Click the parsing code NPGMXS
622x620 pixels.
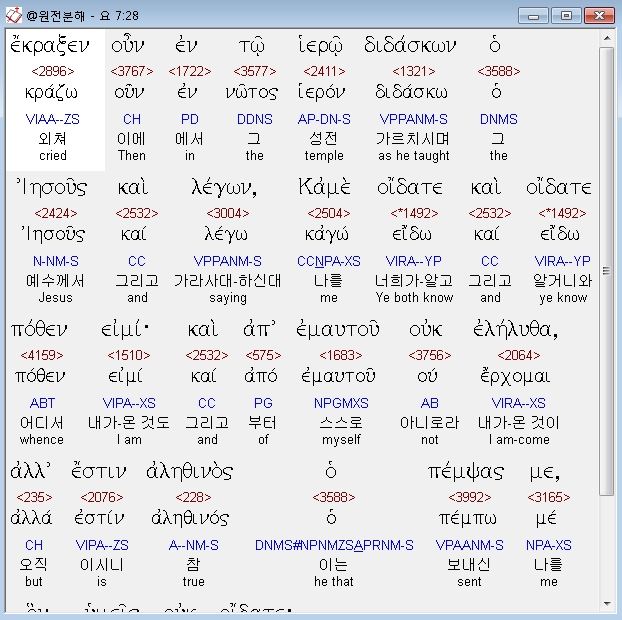coord(341,403)
